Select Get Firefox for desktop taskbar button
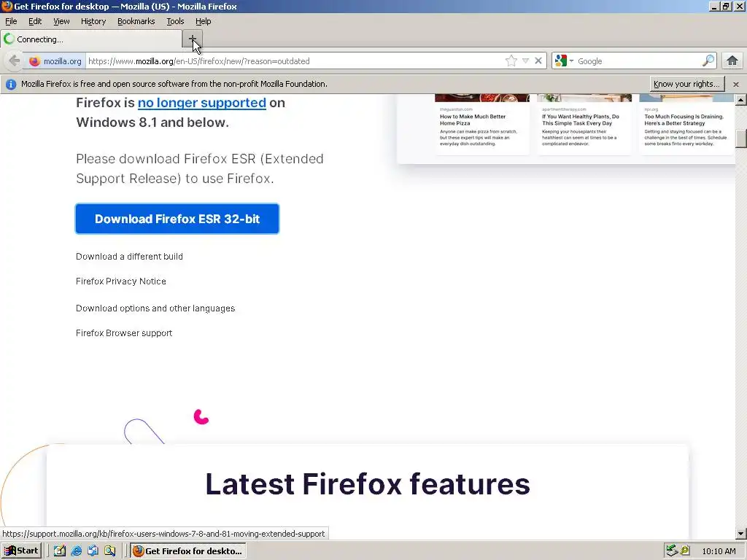The image size is (747, 560). coord(188,551)
